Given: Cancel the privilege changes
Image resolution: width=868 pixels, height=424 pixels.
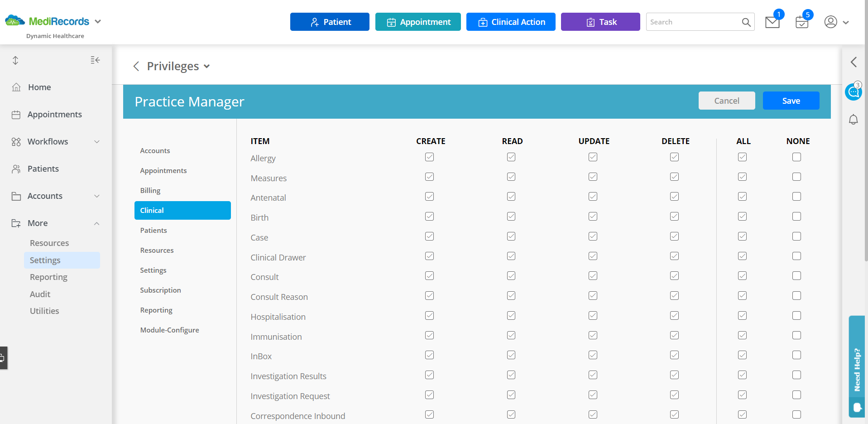Looking at the screenshot, I should [x=727, y=101].
